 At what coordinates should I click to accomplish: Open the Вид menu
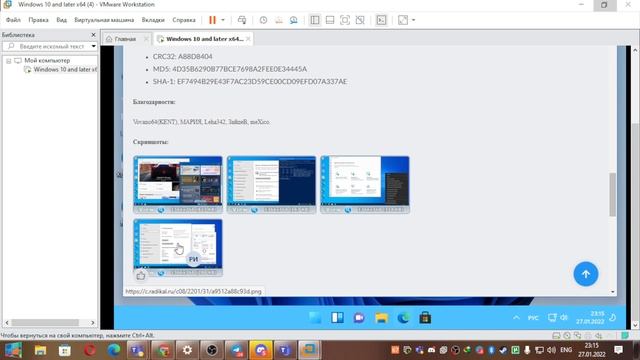[61, 20]
